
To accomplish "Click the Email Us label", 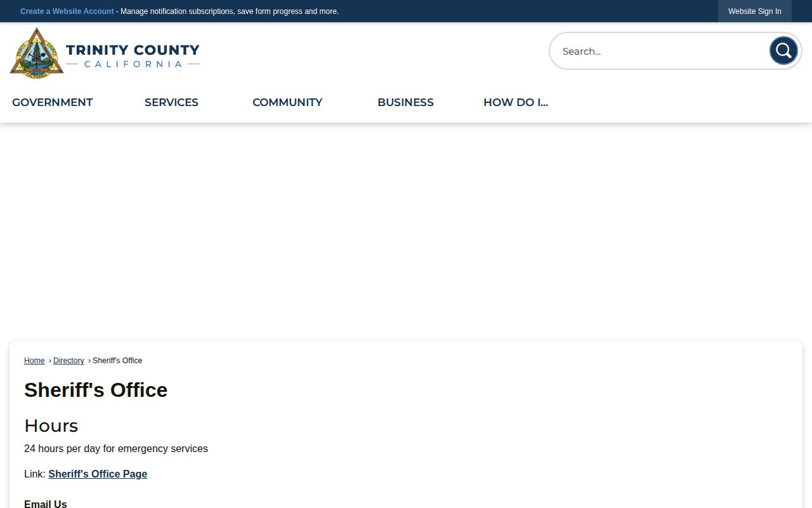I will (46, 504).
